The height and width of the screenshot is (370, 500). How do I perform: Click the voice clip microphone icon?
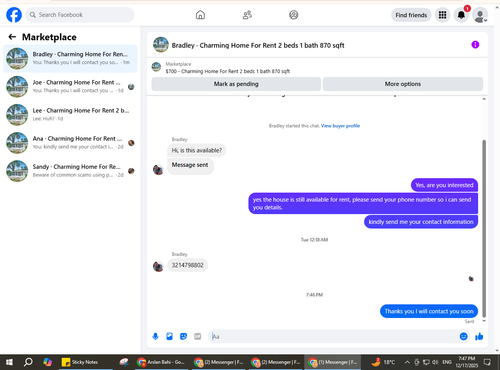(155, 336)
